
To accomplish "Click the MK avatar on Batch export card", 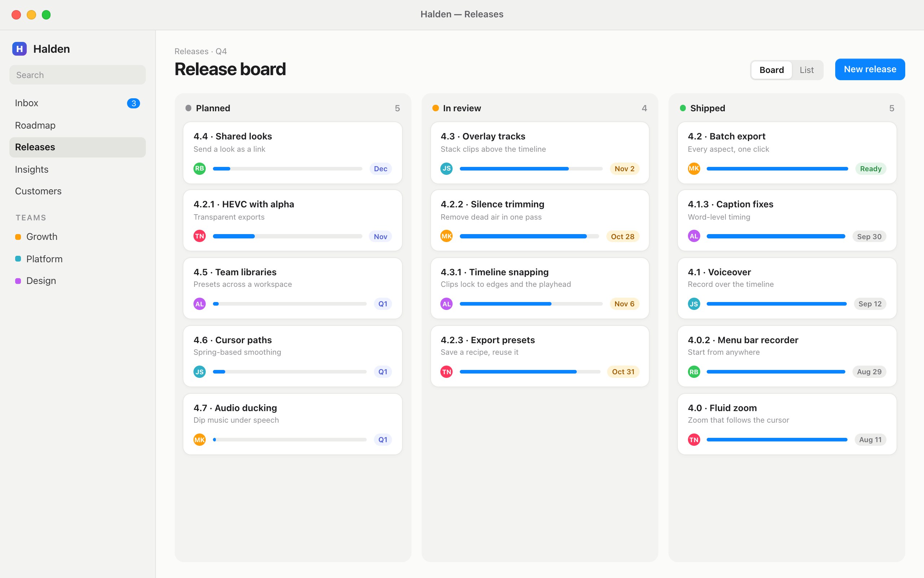I will click(x=694, y=169).
